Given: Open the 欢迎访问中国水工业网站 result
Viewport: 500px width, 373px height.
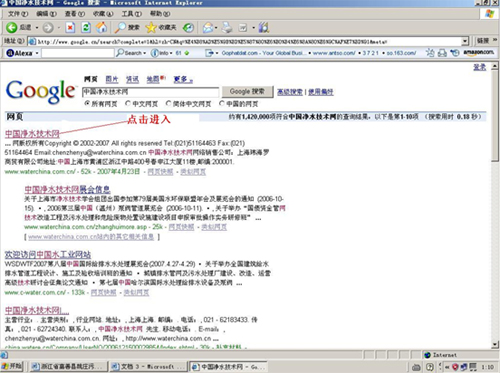Looking at the screenshot, I should coord(48,255).
